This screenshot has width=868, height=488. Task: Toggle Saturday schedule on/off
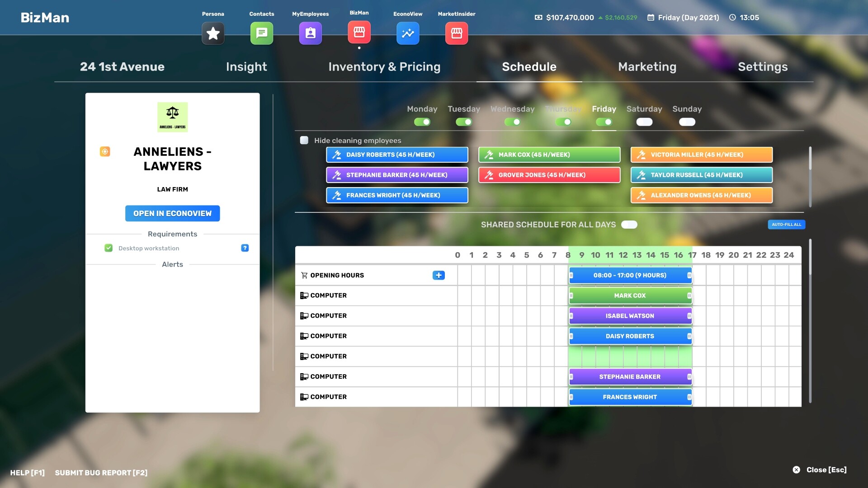pos(644,122)
